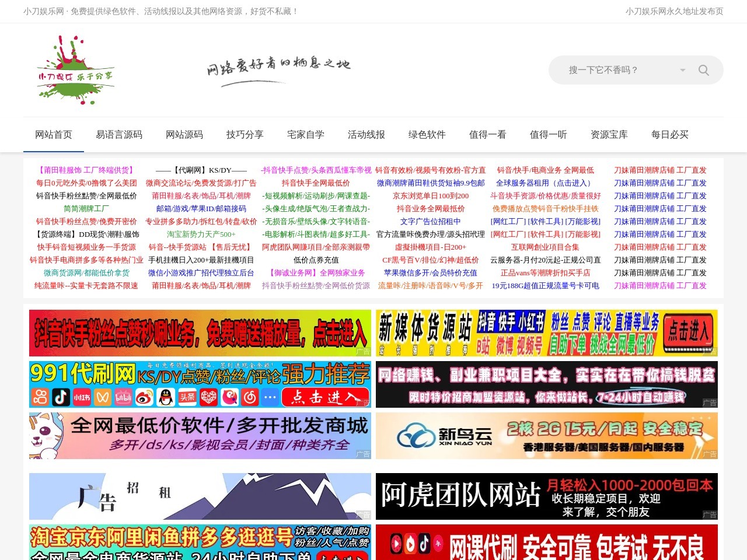Click 虚拟掛機項目-日200+ link
The image size is (747, 560).
[431, 247]
